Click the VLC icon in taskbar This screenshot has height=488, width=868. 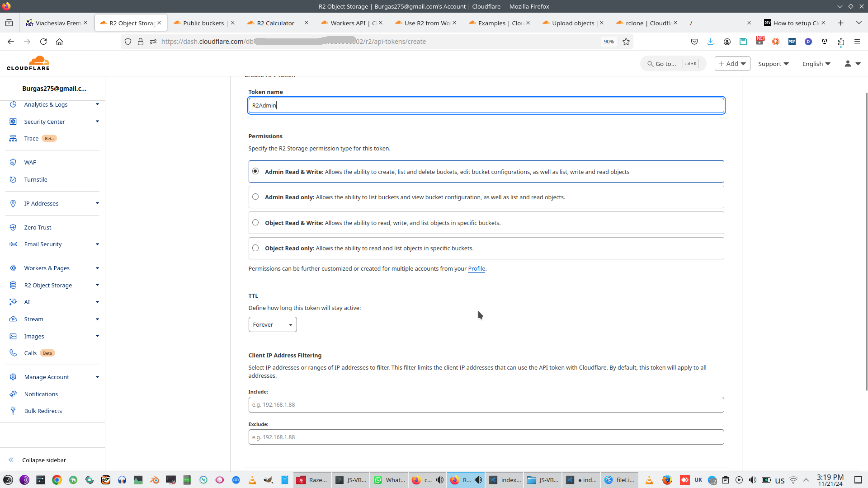(252, 480)
